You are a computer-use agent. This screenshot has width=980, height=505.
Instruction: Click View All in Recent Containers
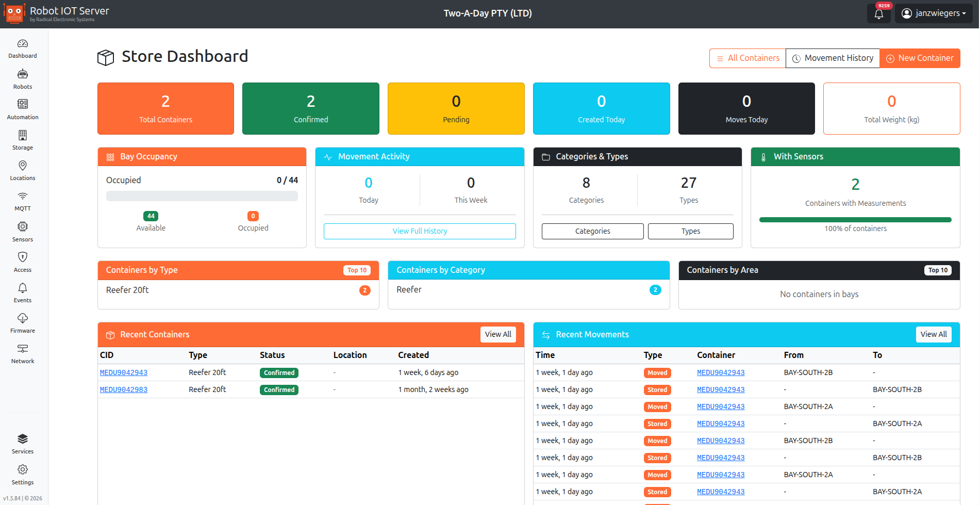click(498, 334)
